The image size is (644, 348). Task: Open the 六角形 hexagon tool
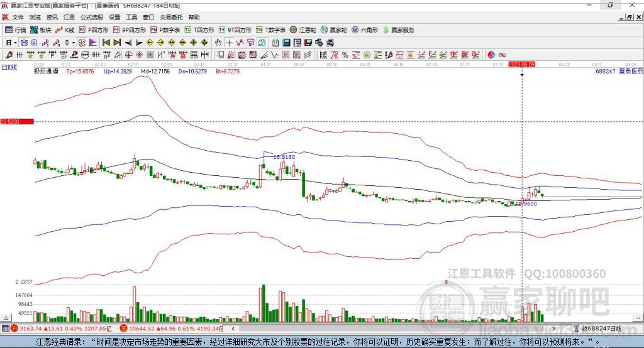pyautogui.click(x=365, y=30)
